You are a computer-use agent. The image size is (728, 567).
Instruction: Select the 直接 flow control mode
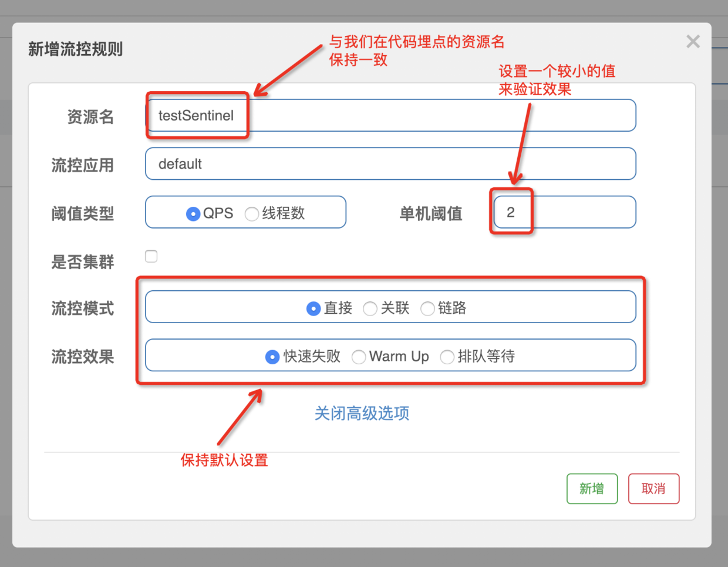click(x=314, y=308)
